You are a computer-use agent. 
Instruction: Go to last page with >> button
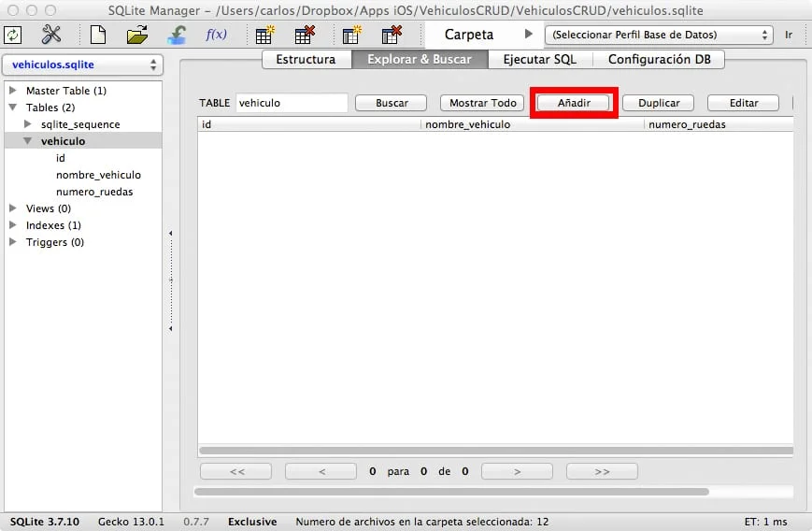pyautogui.click(x=602, y=471)
